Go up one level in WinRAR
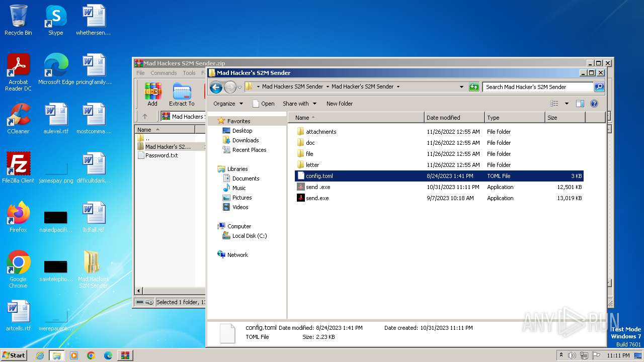This screenshot has height=362, width=644. coord(145,116)
